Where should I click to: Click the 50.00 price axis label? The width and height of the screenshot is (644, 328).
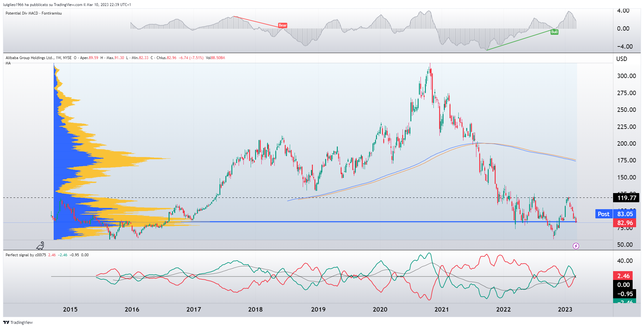click(625, 245)
